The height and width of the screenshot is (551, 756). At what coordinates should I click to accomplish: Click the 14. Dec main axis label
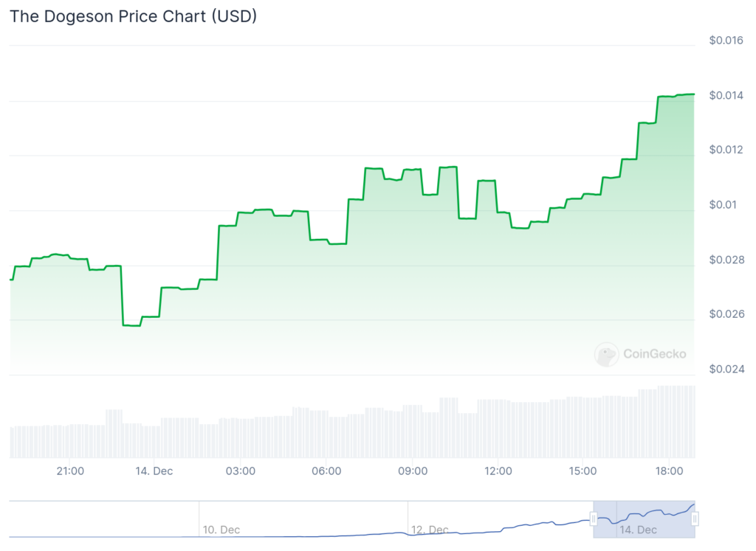[154, 471]
